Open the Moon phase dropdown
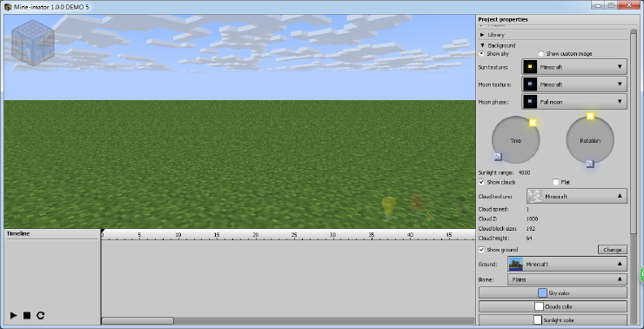Viewport: 644px width, 329px height. pyautogui.click(x=574, y=102)
